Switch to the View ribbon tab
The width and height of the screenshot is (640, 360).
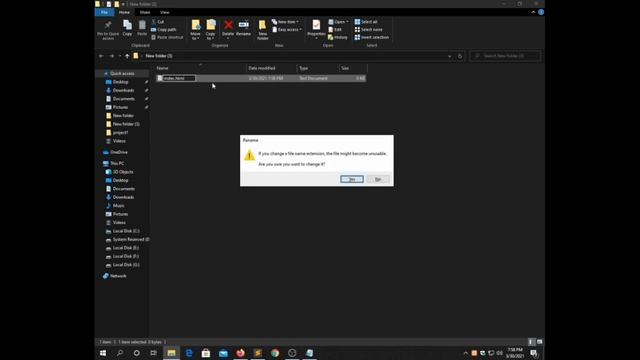tap(164, 12)
